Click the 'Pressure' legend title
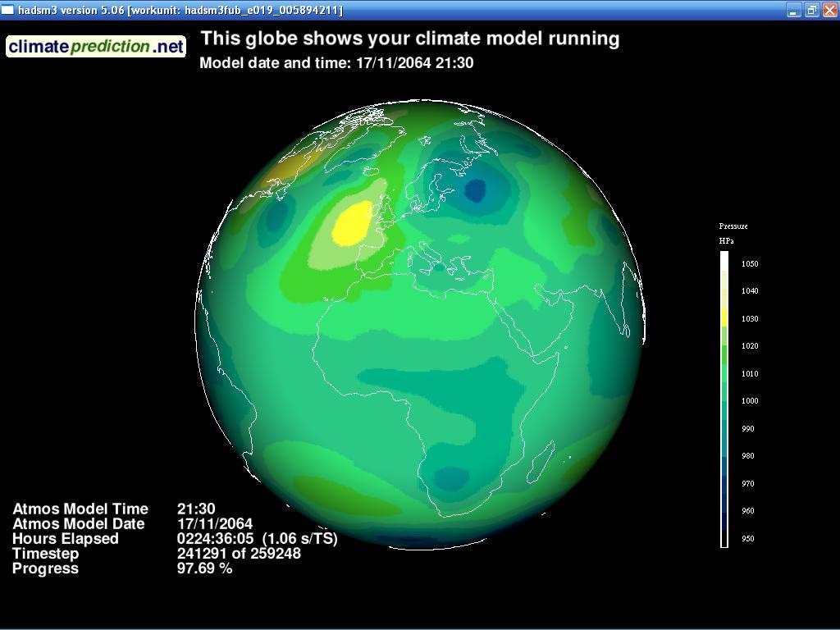 coord(733,226)
